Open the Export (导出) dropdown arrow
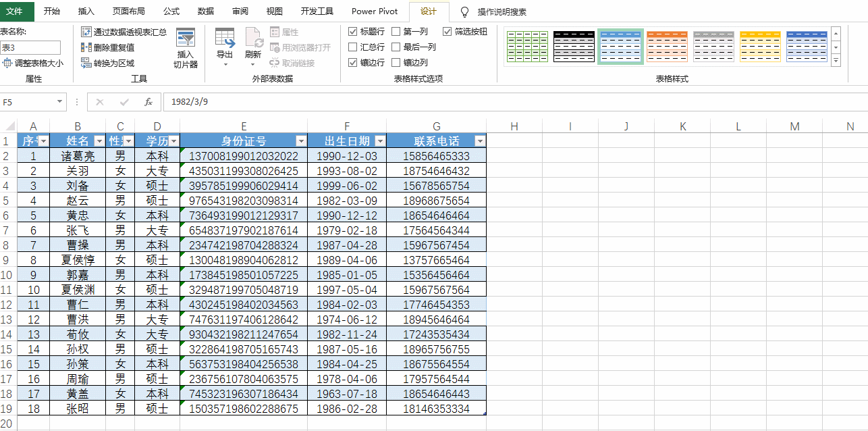 225,65
